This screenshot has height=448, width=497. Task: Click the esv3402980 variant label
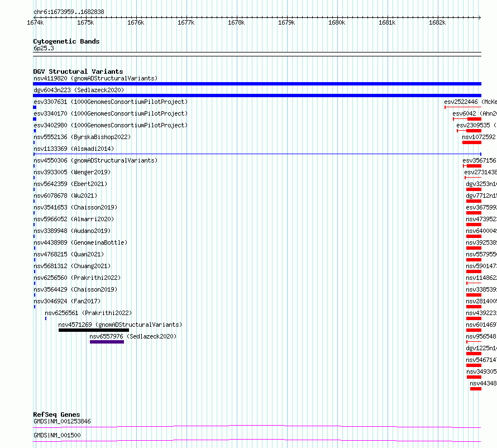pos(111,125)
